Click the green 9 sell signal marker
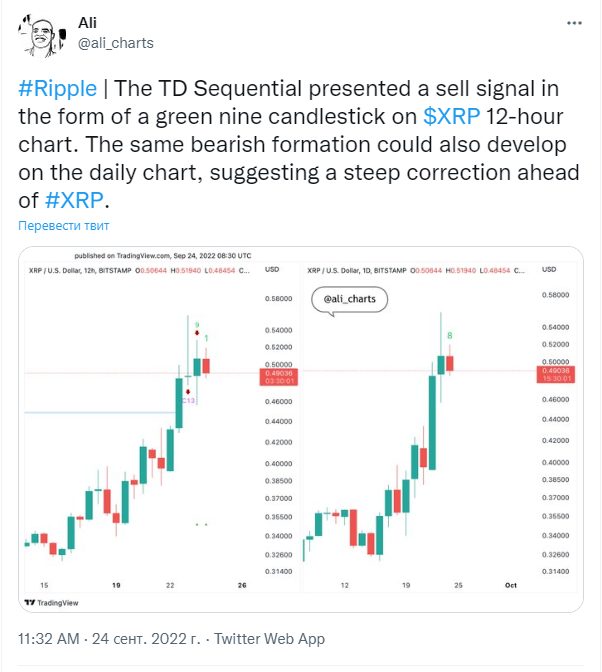The height and width of the screenshot is (672, 602). (x=197, y=325)
